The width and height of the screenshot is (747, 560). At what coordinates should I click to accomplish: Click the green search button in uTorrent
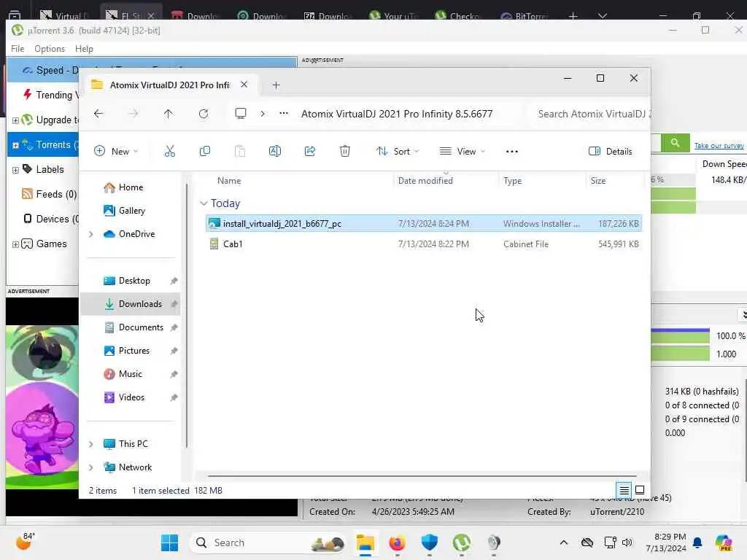pos(675,143)
